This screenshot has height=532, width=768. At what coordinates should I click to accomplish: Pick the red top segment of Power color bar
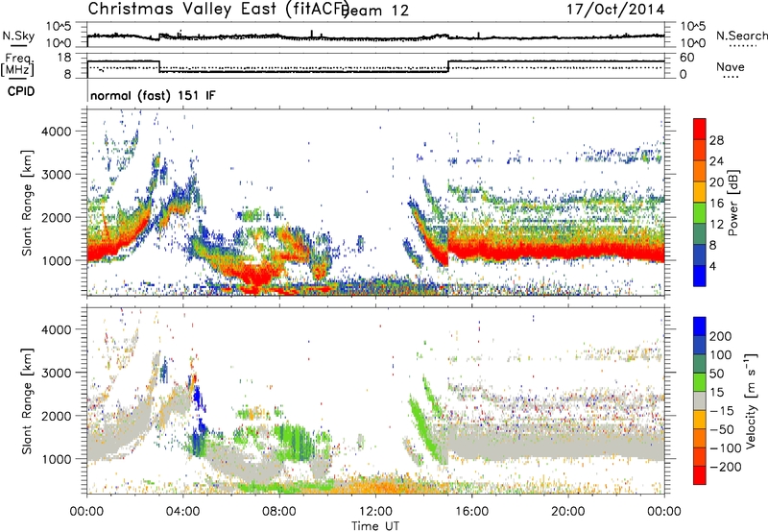[x=700, y=130]
